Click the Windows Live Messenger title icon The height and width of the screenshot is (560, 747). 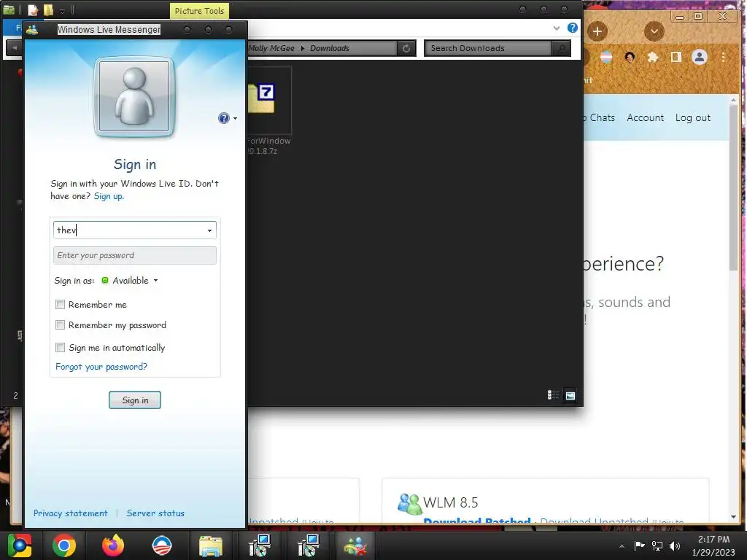click(x=32, y=29)
